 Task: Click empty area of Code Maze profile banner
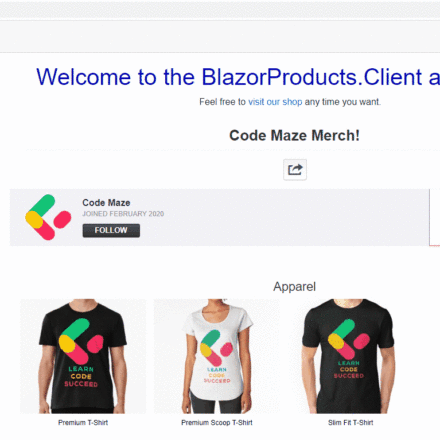click(x=283, y=217)
